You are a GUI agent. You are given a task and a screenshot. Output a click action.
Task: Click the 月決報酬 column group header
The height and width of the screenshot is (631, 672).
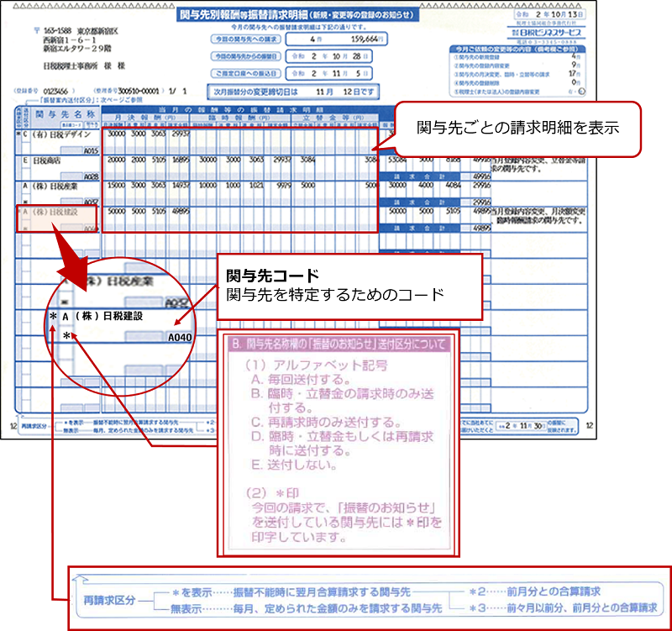pos(145,118)
